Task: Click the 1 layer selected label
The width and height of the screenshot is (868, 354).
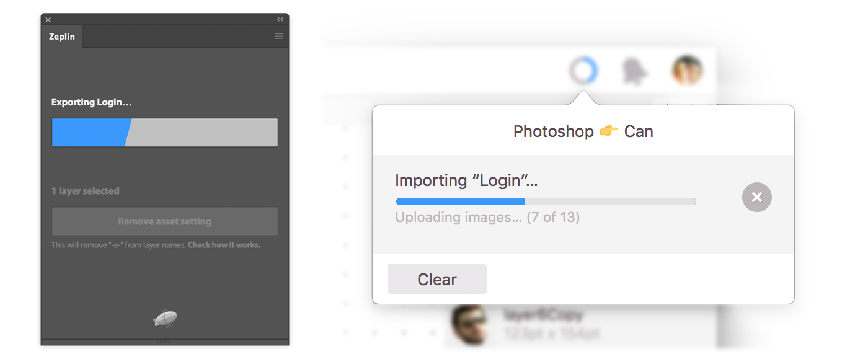Action: tap(86, 191)
